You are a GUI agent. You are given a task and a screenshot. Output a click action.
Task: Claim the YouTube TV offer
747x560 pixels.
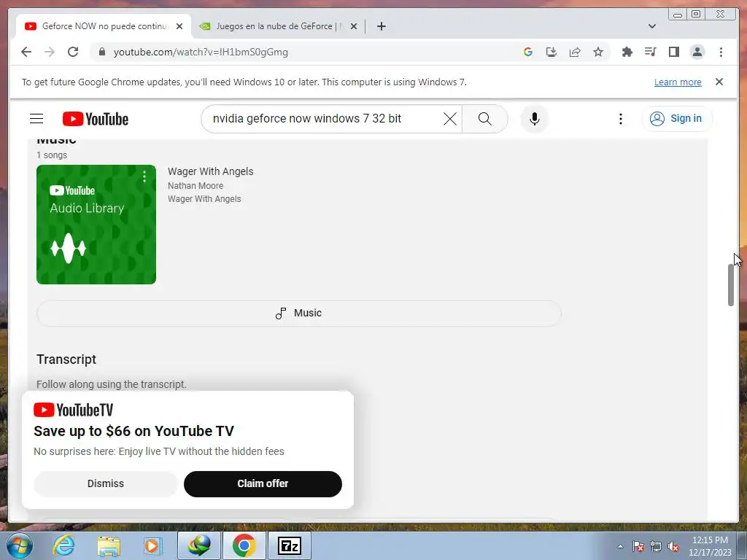coord(263,483)
